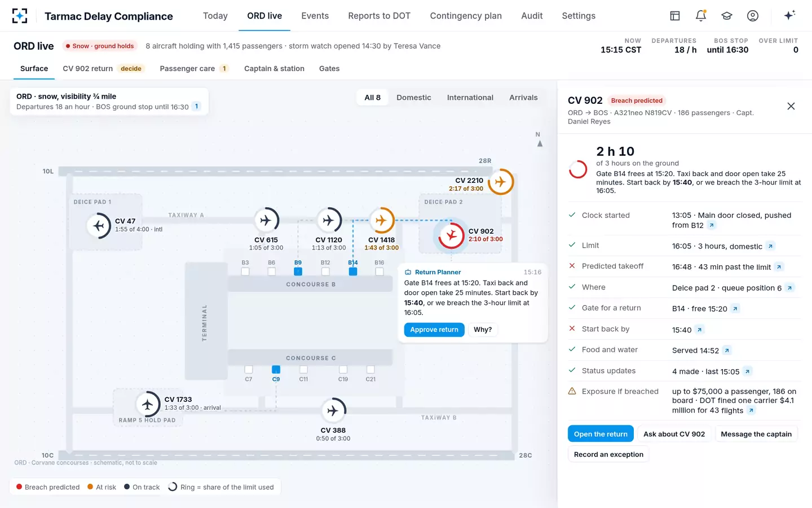Filter map to International flights
The width and height of the screenshot is (812, 508).
point(470,98)
